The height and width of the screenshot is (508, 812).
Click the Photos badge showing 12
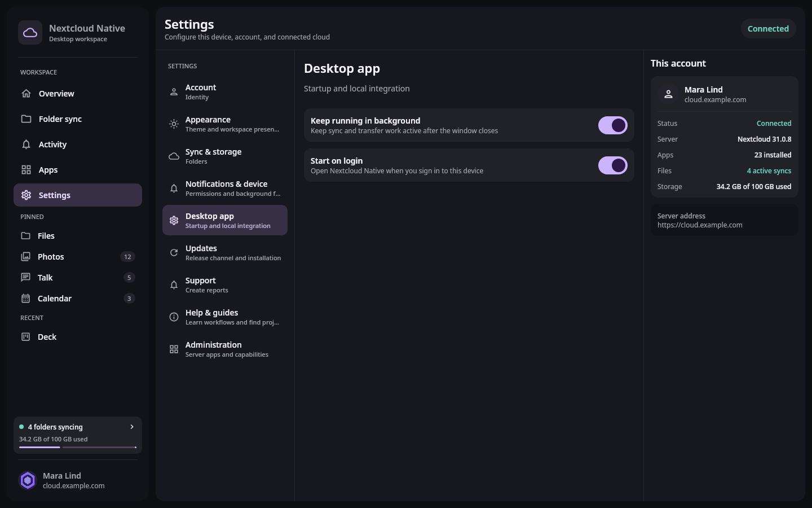tap(127, 257)
